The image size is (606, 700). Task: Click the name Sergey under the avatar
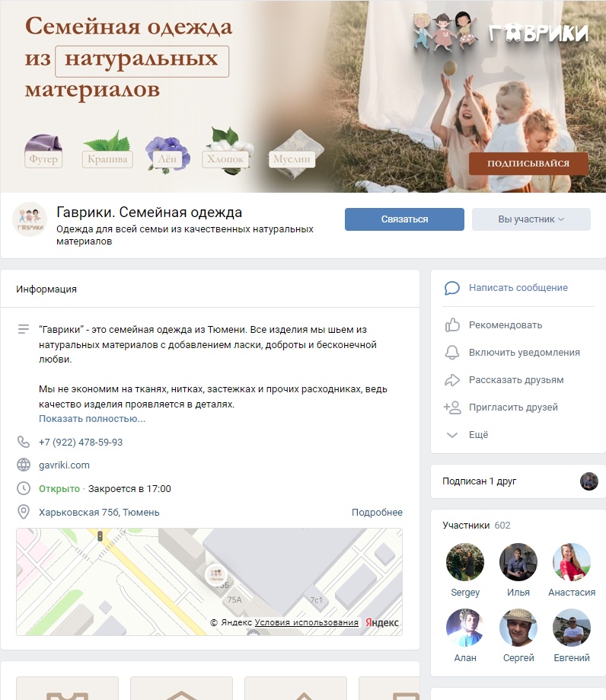click(465, 593)
